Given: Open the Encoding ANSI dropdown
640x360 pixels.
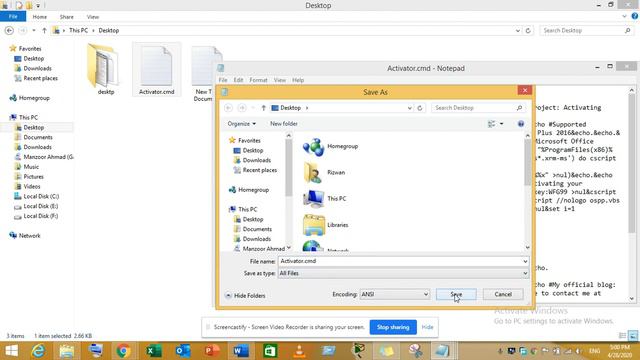Looking at the screenshot, I should click(x=394, y=294).
